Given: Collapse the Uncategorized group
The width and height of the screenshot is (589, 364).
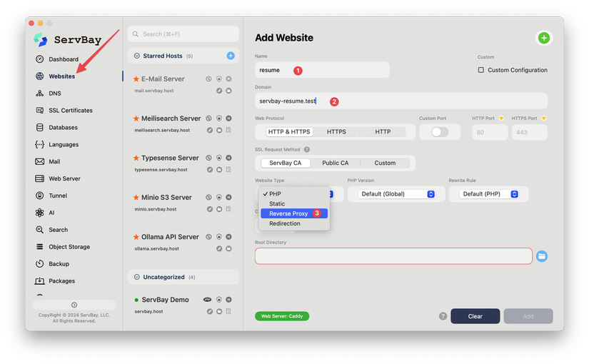Looking at the screenshot, I should (137, 277).
